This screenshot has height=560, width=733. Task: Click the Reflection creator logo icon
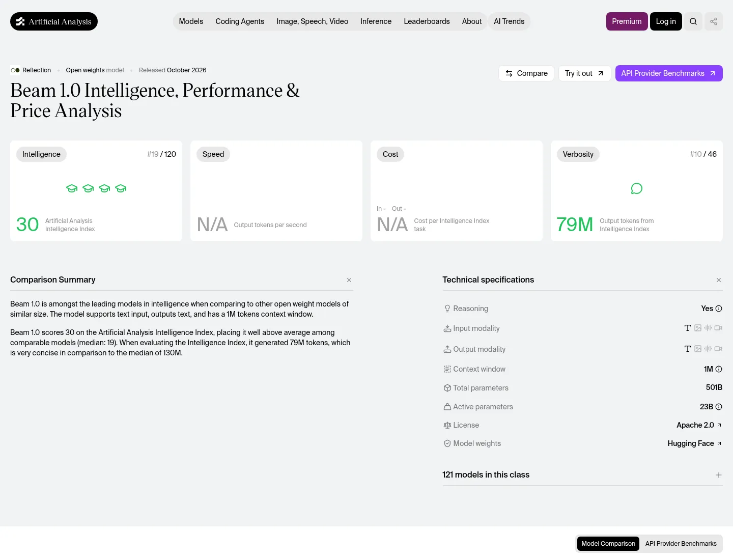pyautogui.click(x=15, y=70)
